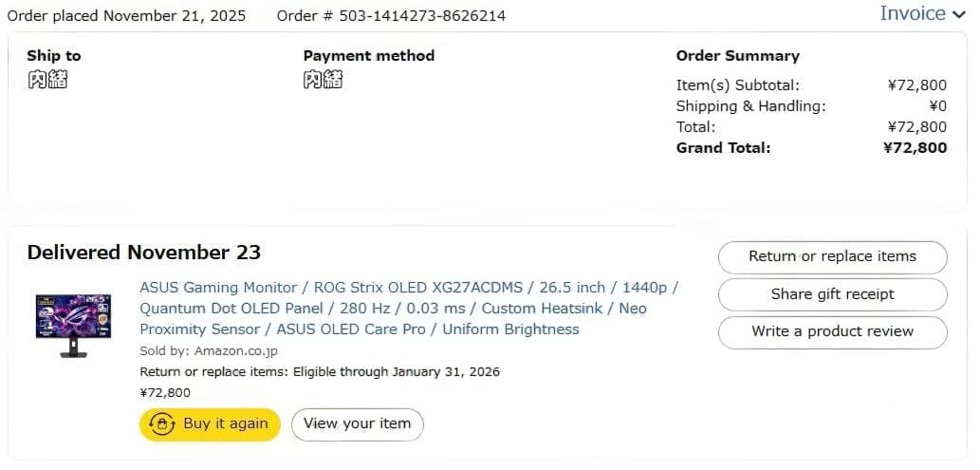The width and height of the screenshot is (980, 470).
Task: Select the Share gift receipt button
Action: click(832, 294)
